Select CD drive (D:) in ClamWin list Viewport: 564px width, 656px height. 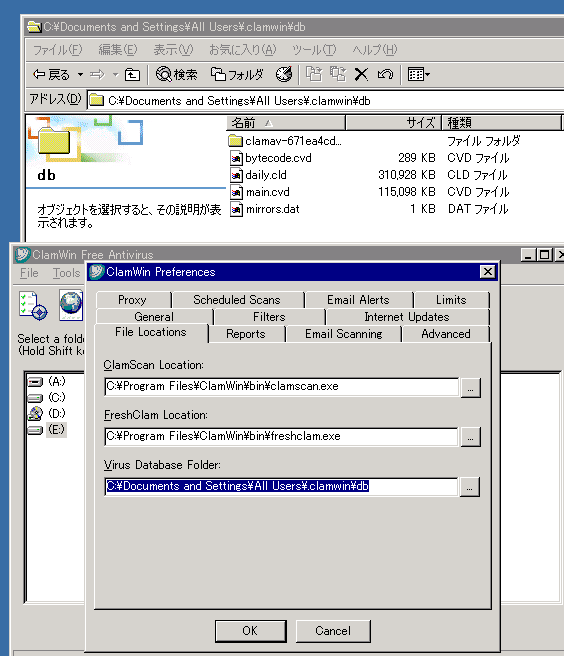pos(46,413)
